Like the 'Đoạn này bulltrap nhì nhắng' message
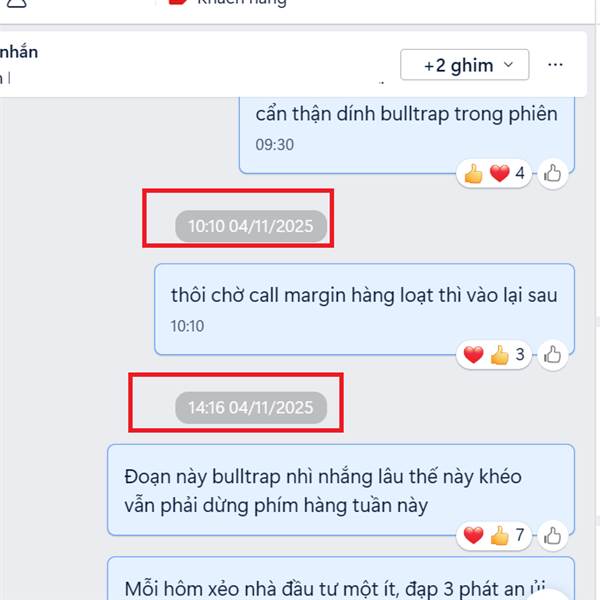 pyautogui.click(x=552, y=535)
